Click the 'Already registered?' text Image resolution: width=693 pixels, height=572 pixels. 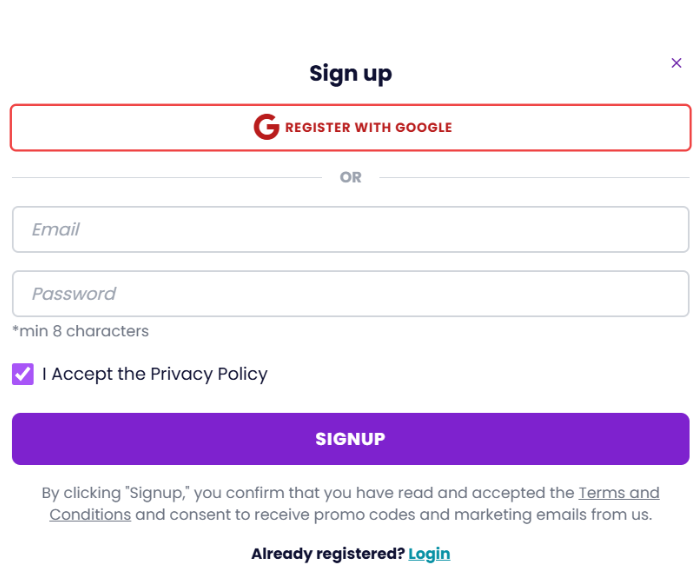(328, 554)
